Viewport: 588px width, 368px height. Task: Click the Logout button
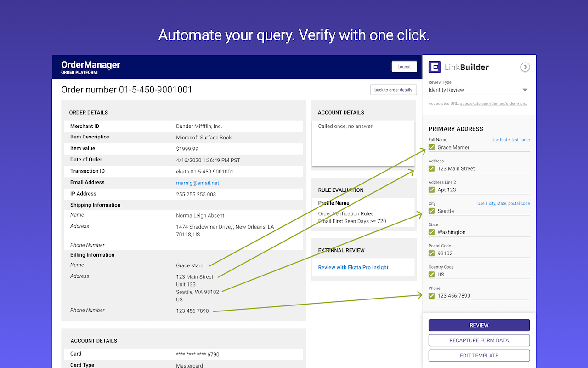[404, 67]
